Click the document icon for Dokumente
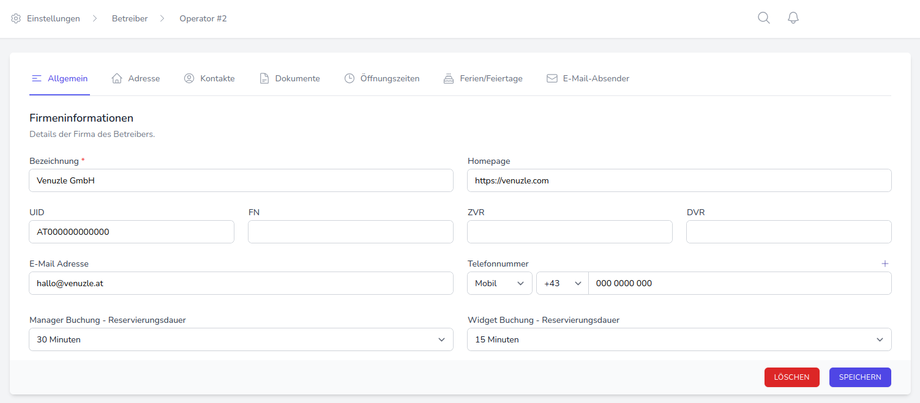This screenshot has height=403, width=920. pyautogui.click(x=264, y=78)
